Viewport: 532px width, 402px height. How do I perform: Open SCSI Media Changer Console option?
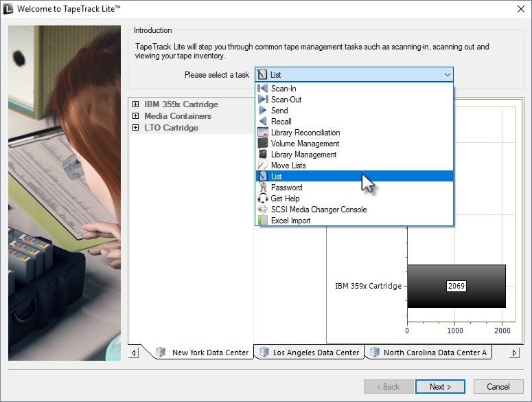pyautogui.click(x=354, y=209)
